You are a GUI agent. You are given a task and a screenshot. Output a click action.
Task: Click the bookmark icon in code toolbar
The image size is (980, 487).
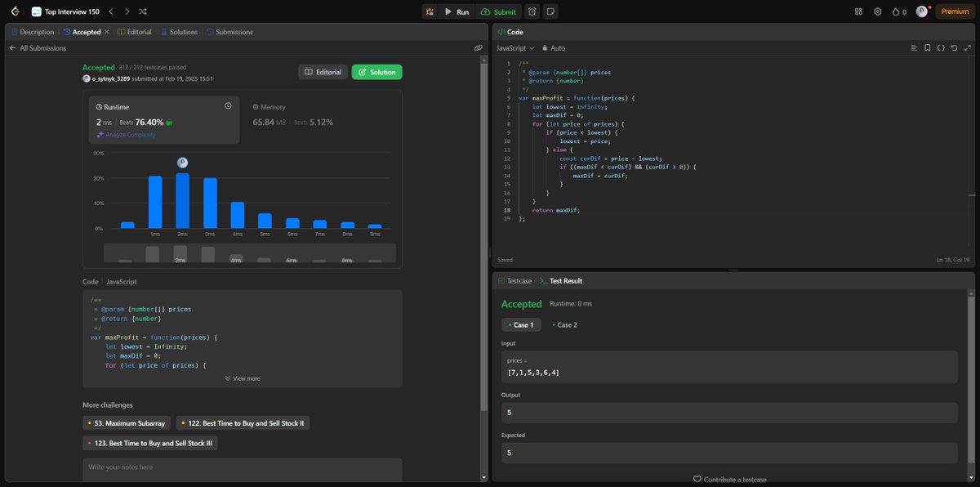(x=928, y=48)
